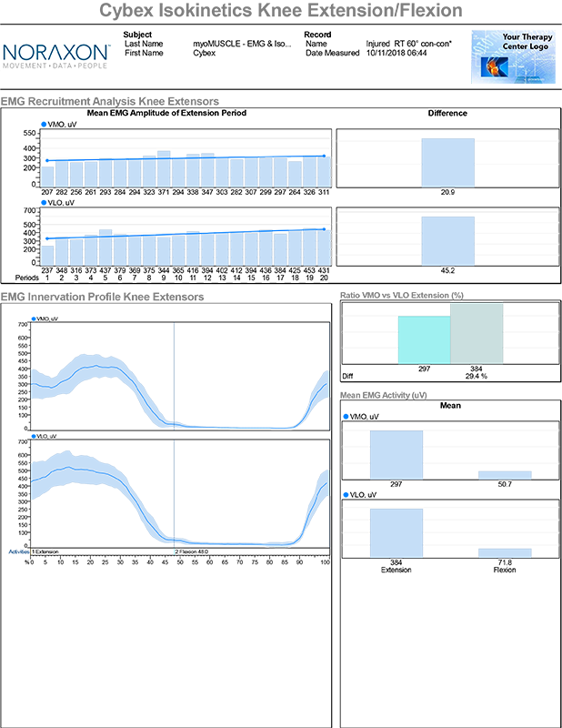Click the First Name label
The width and height of the screenshot is (562, 728).
[144, 53]
